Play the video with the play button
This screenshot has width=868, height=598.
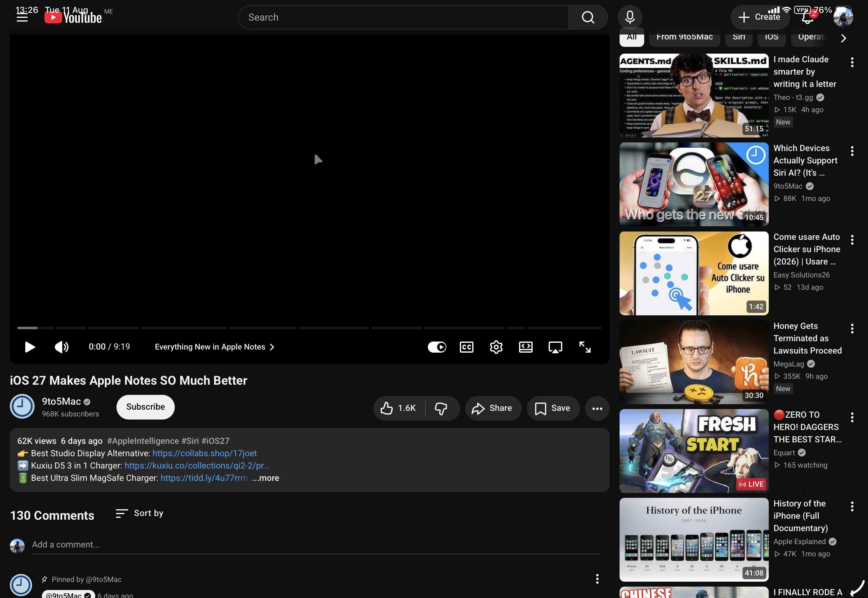(30, 347)
